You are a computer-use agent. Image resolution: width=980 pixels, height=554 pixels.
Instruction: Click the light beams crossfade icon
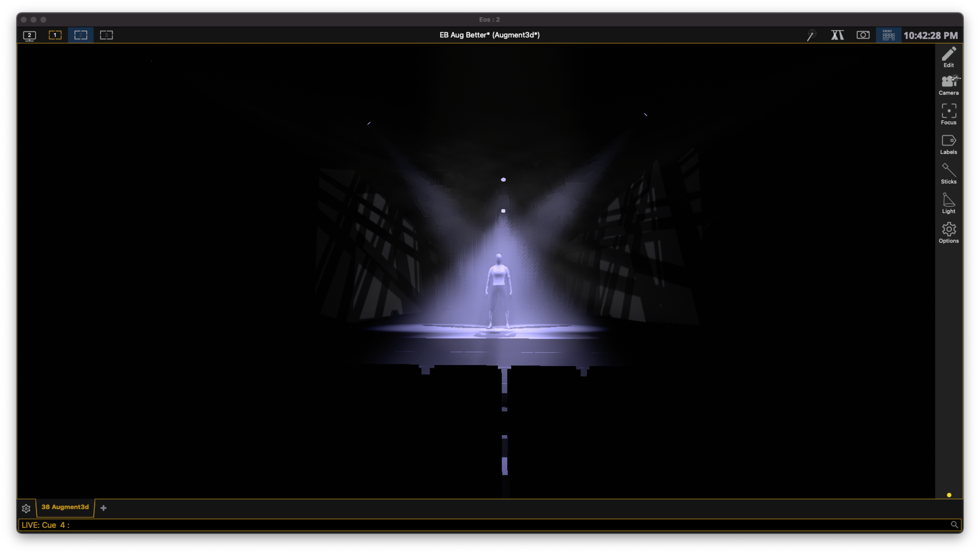point(837,35)
